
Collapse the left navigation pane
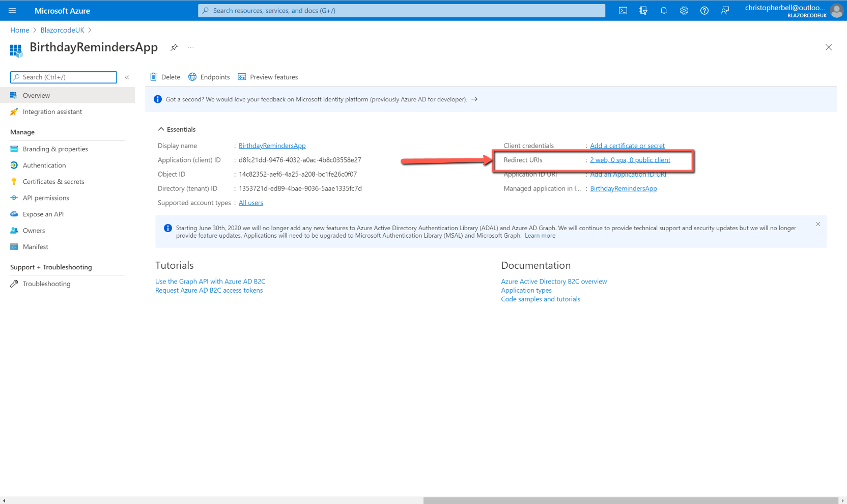click(127, 77)
